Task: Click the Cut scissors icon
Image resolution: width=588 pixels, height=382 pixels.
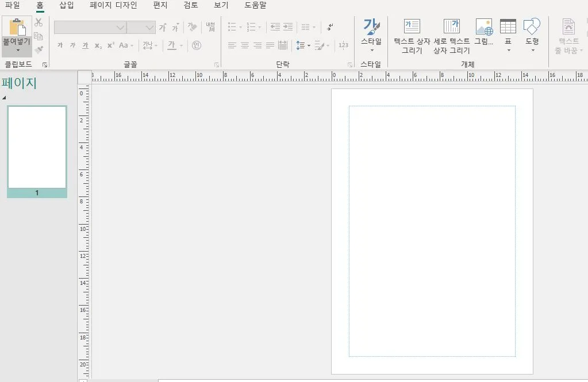Action: click(39, 22)
